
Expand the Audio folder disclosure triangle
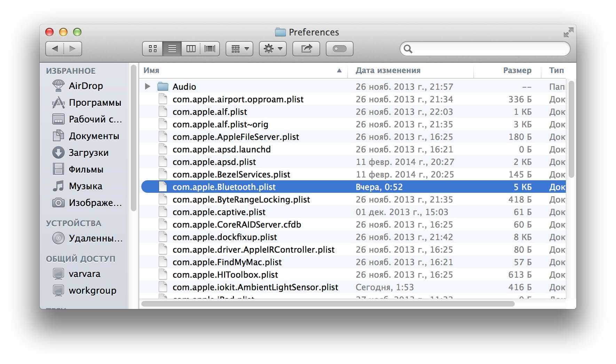tap(148, 86)
